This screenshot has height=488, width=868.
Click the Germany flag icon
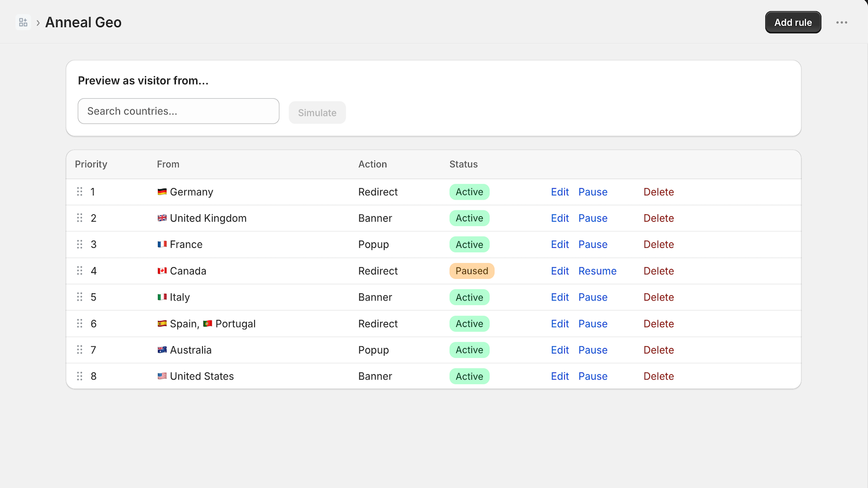click(x=162, y=192)
